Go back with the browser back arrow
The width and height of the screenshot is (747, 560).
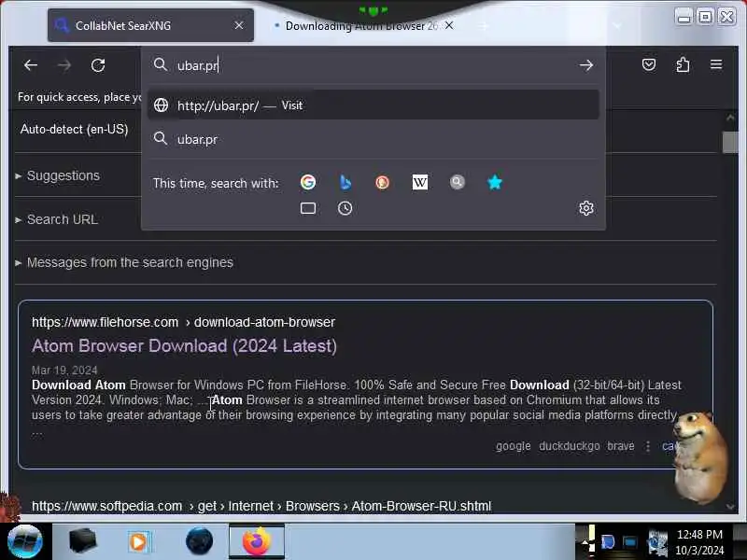click(31, 65)
